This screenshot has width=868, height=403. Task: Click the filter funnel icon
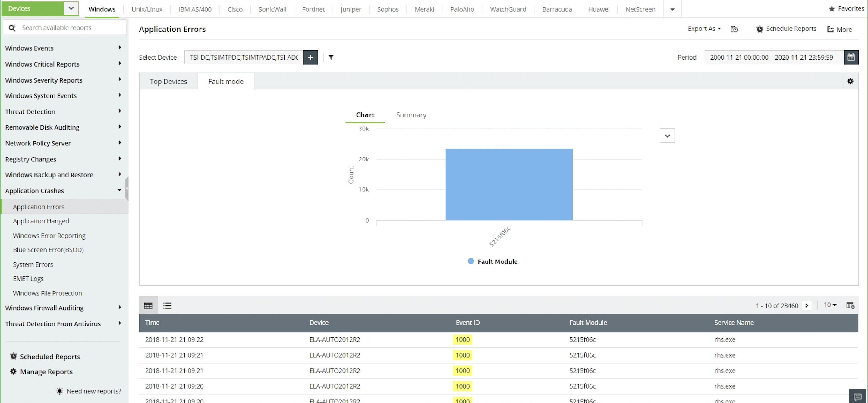[x=331, y=57]
